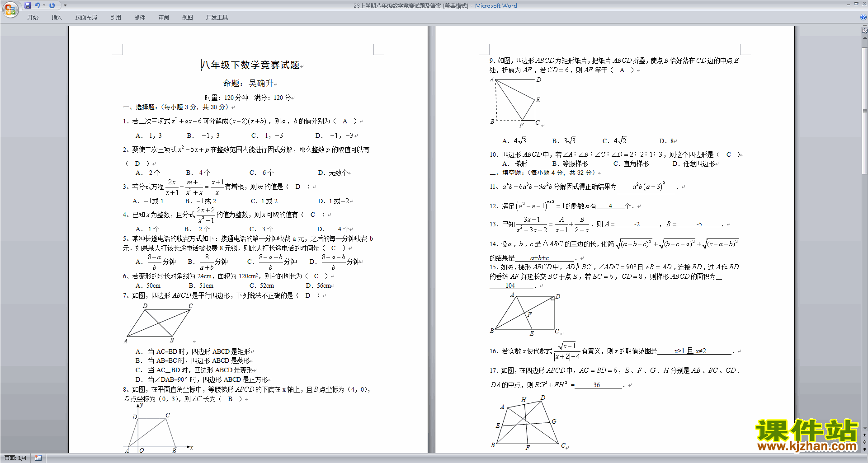Switch to the 开始 ribbon tab
The image size is (868, 463).
[x=33, y=18]
